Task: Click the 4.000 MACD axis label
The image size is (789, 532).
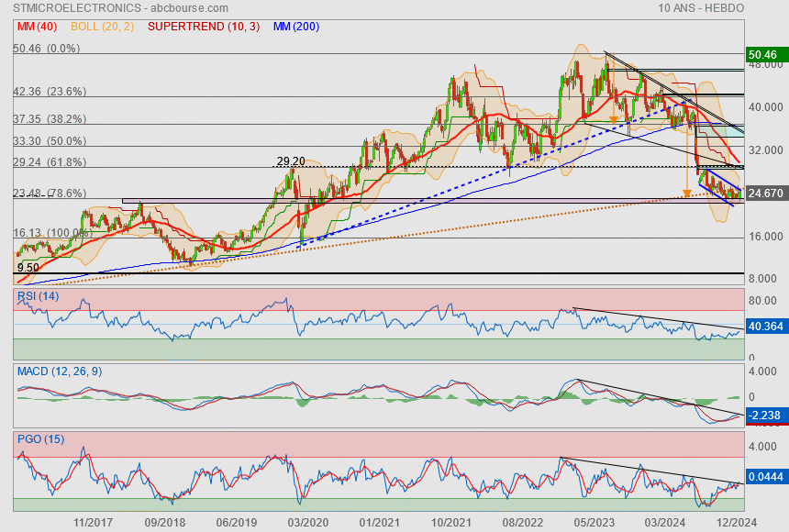Action: click(762, 371)
